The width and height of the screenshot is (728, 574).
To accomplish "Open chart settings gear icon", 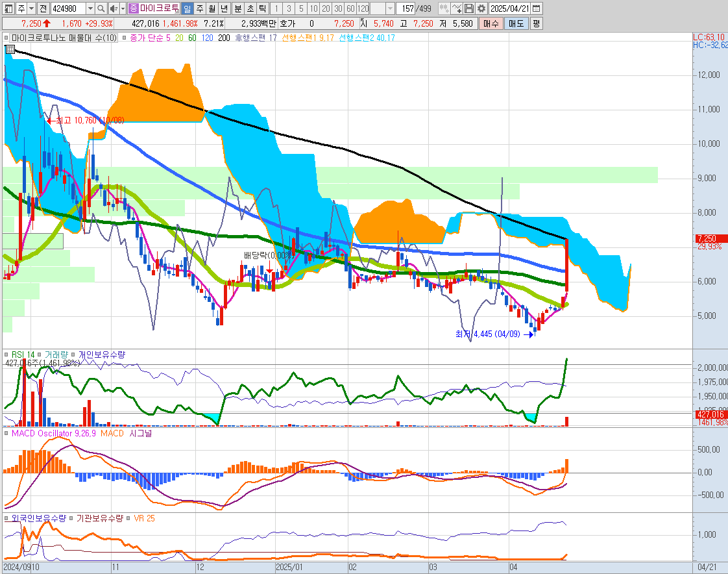I will coord(481,8).
